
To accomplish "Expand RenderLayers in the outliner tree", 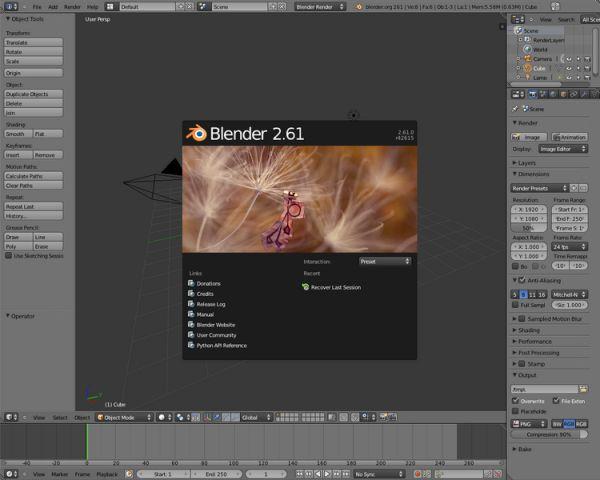I will point(520,40).
